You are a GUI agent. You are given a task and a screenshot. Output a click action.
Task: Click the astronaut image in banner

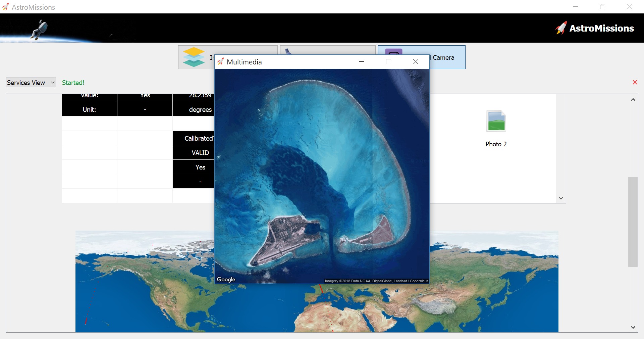40,29
